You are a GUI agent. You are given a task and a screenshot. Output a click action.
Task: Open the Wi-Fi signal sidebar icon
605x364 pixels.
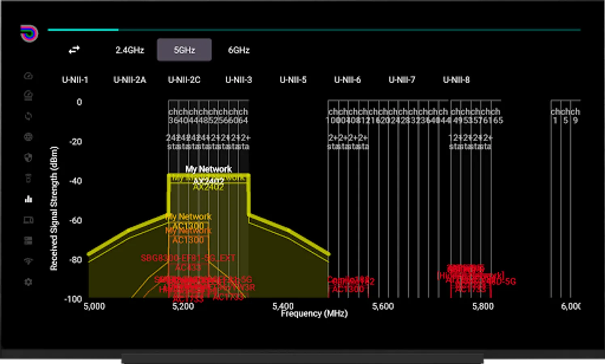pos(28,261)
